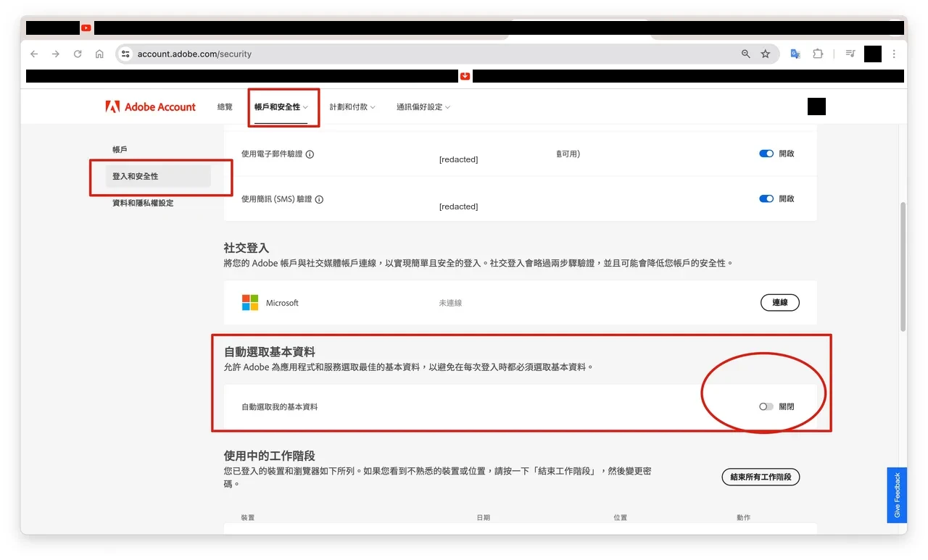Select 帳戶 in the sidebar
928x560 pixels.
pos(120,149)
